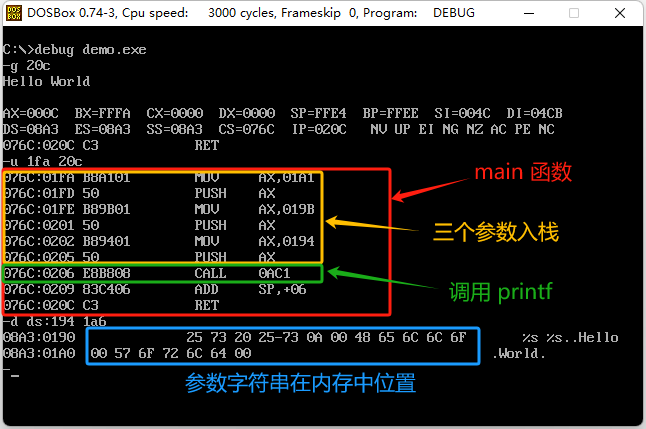Click the '-d ds:194 1a6' command line
Viewport: 646px width, 429px height.
coord(55,321)
